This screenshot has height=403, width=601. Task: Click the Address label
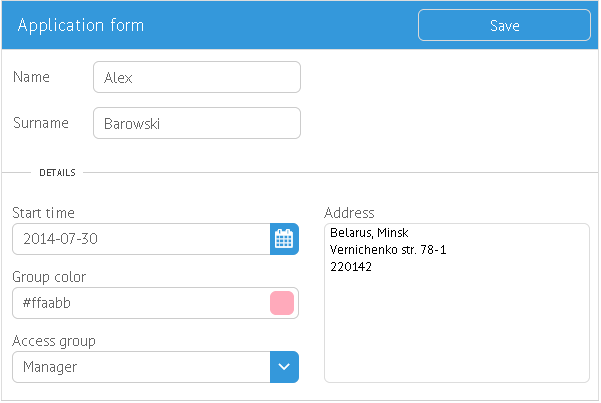350,213
